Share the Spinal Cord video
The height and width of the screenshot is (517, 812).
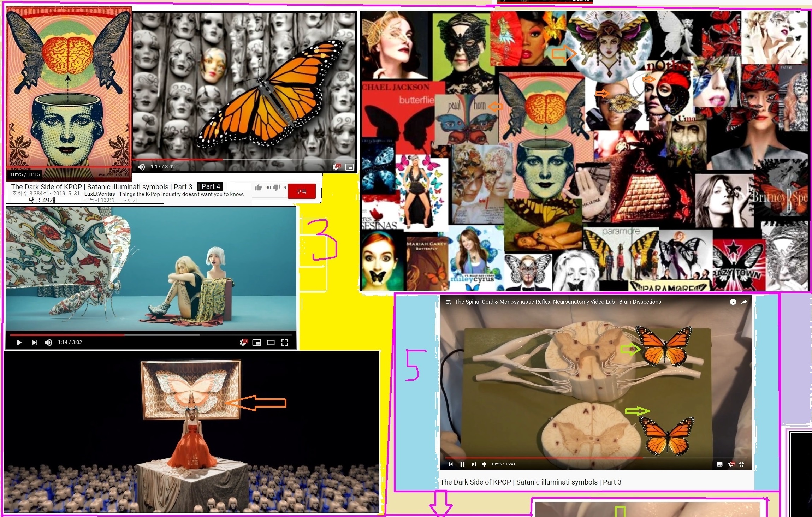click(x=744, y=302)
